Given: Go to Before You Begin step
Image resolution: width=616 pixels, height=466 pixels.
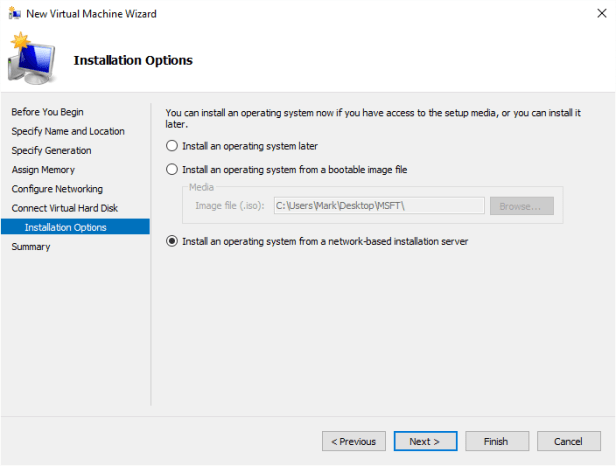Looking at the screenshot, I should pos(46,112).
